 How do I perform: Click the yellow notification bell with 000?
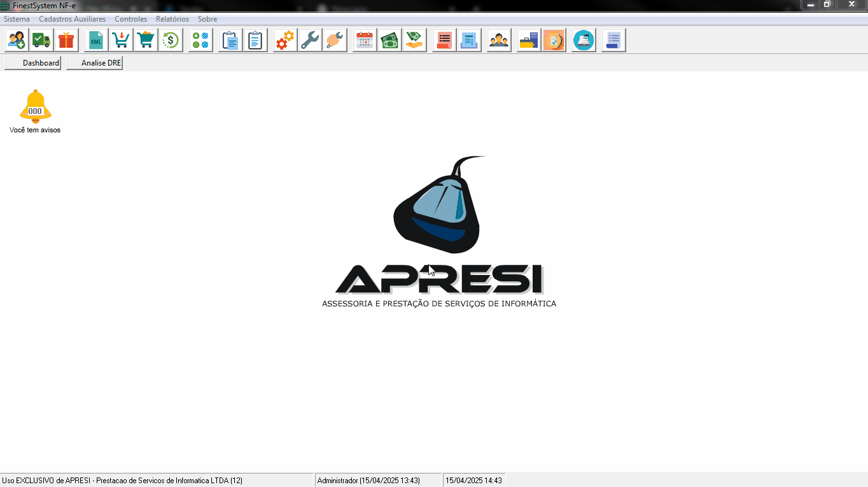(35, 107)
